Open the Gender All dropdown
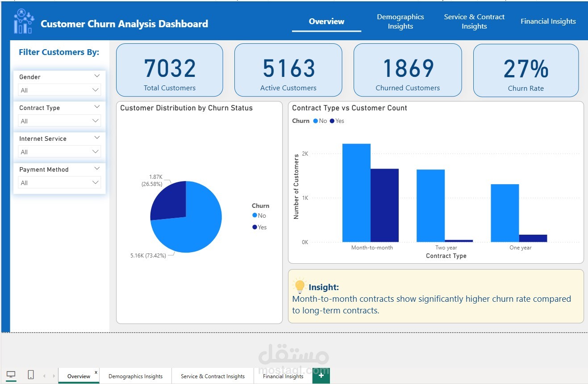 pyautogui.click(x=59, y=90)
